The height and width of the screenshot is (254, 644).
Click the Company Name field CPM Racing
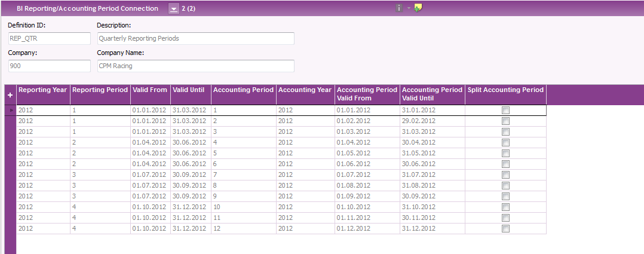coord(195,66)
